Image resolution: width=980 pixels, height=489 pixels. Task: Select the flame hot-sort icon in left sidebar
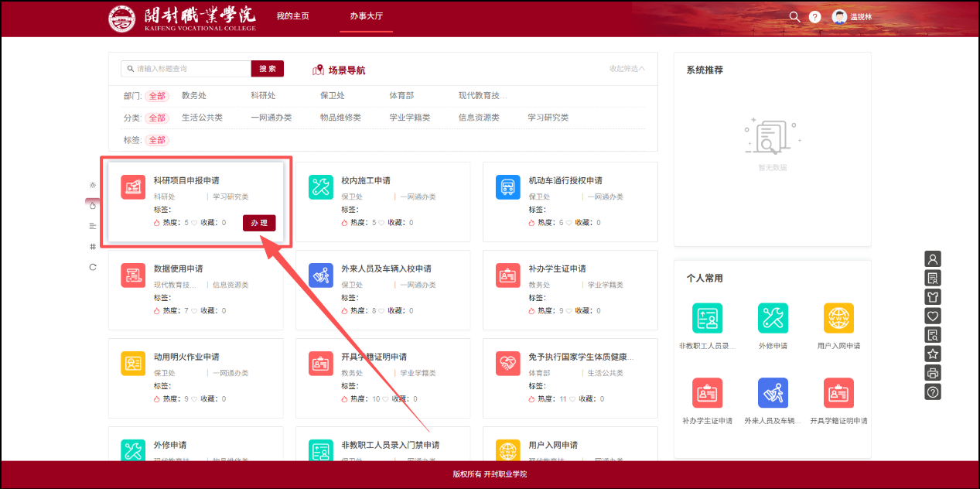(x=93, y=205)
